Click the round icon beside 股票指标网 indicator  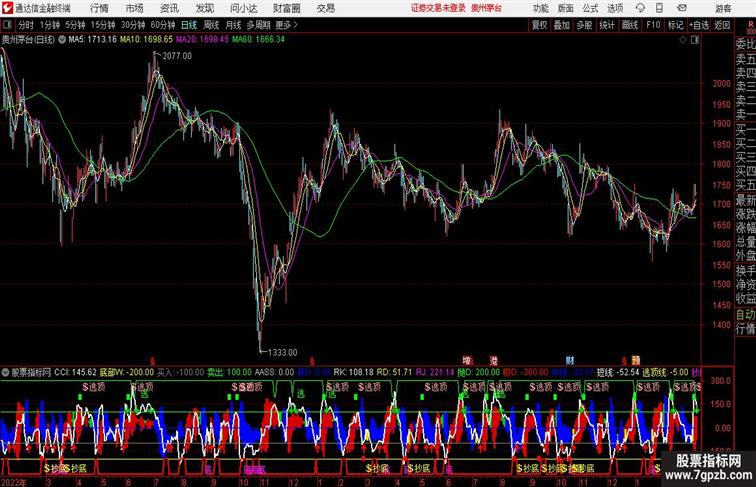5,372
